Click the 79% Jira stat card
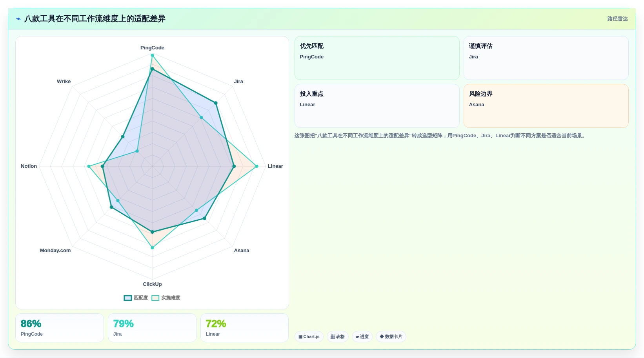 [152, 328]
